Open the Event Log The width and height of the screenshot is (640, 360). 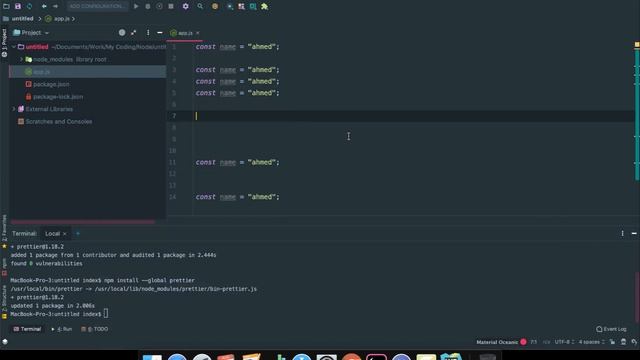click(611, 329)
